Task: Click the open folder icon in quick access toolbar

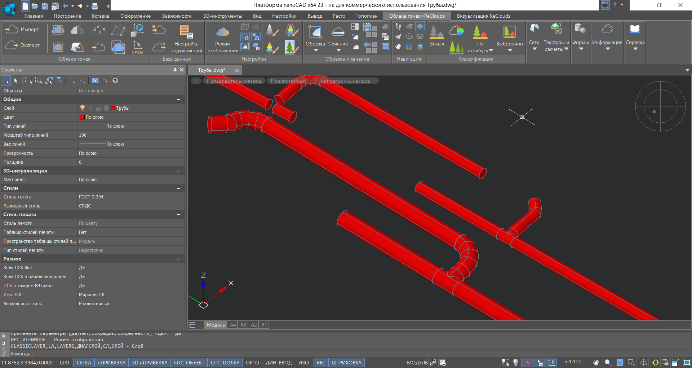Action: click(35, 6)
